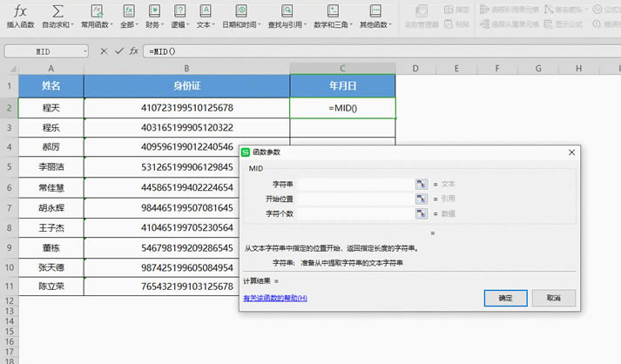
Task: Click the name cell 陈立荣
Action: click(51, 286)
